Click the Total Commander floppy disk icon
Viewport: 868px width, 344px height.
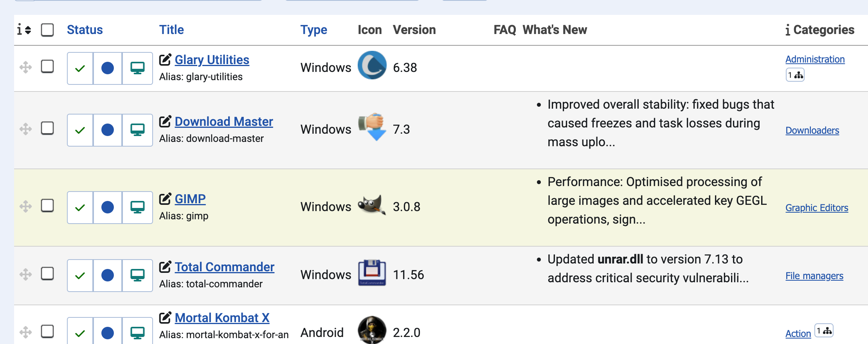point(372,273)
